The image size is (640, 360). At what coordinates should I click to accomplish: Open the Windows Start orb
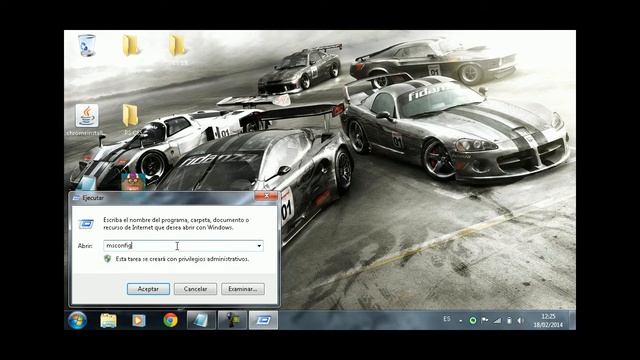point(78,320)
